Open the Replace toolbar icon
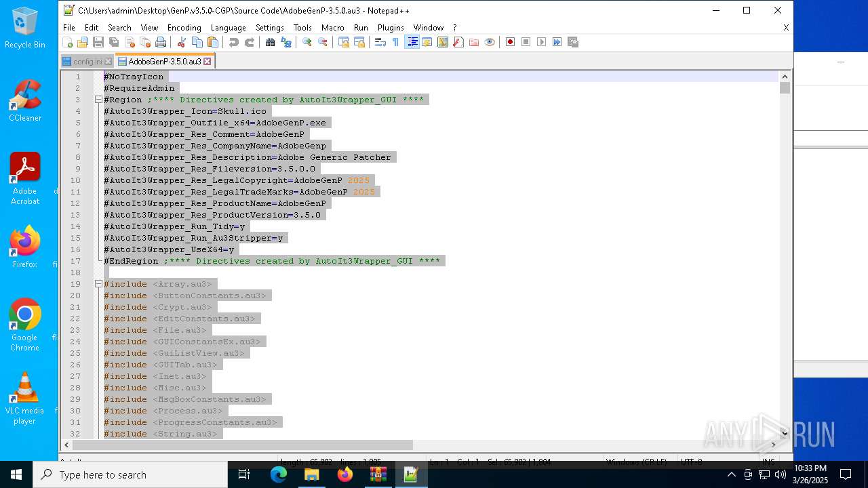The image size is (868, 488). [286, 42]
